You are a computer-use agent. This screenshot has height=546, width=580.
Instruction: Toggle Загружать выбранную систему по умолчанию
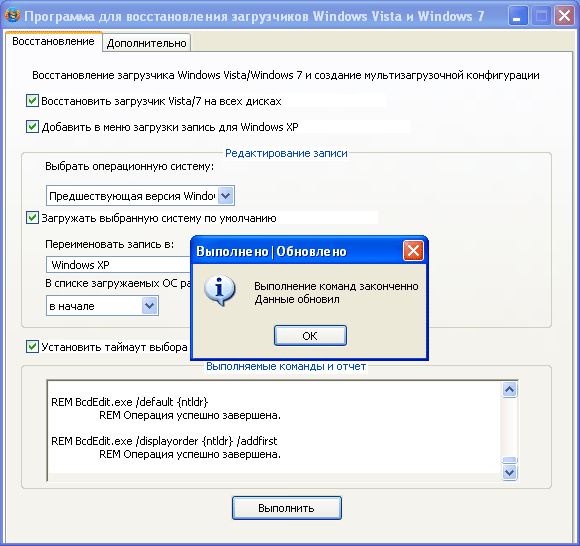pos(32,218)
